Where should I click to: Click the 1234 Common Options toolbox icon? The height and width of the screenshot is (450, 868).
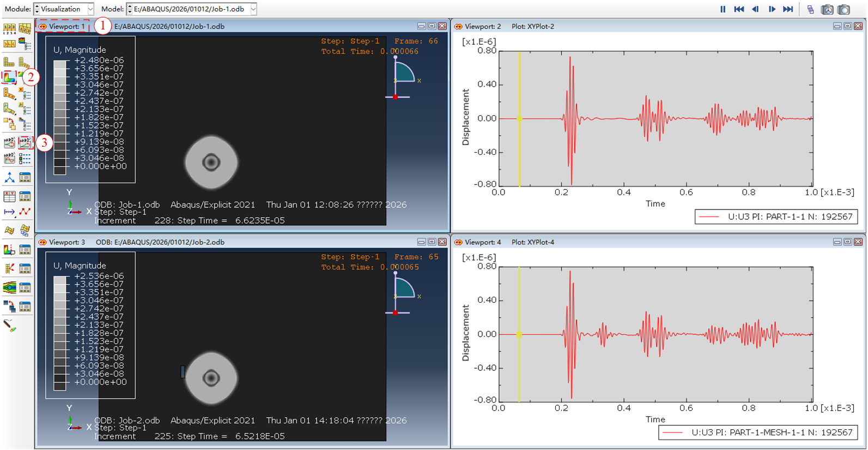(x=9, y=28)
